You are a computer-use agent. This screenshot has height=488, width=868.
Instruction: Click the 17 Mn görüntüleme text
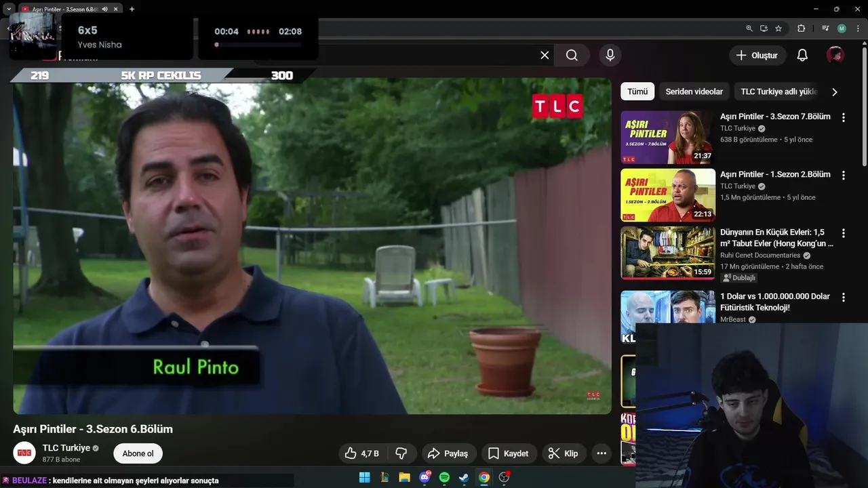click(x=749, y=266)
